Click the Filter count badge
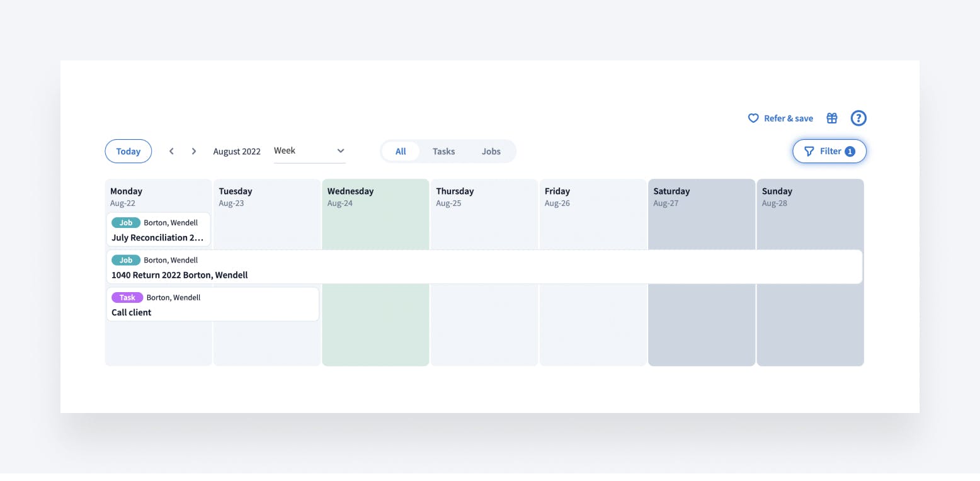The width and height of the screenshot is (980, 481). (x=850, y=151)
